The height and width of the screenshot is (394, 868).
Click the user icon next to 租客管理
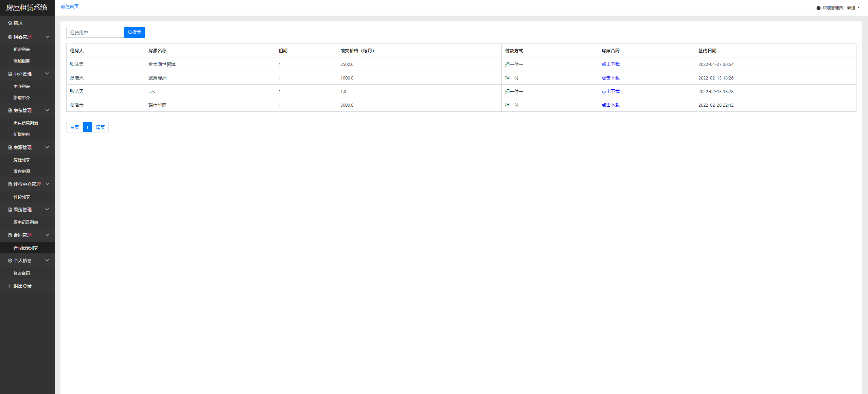point(10,37)
